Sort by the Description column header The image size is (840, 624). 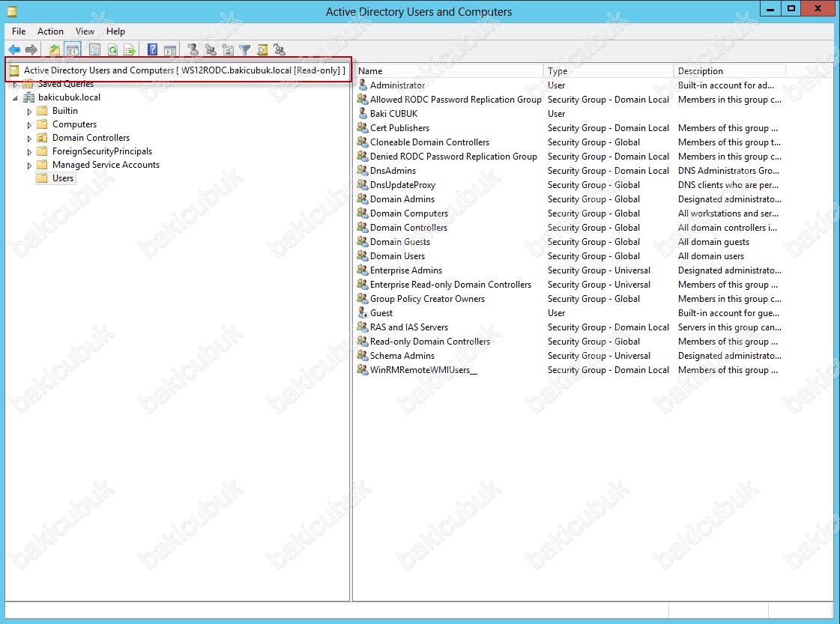(729, 70)
